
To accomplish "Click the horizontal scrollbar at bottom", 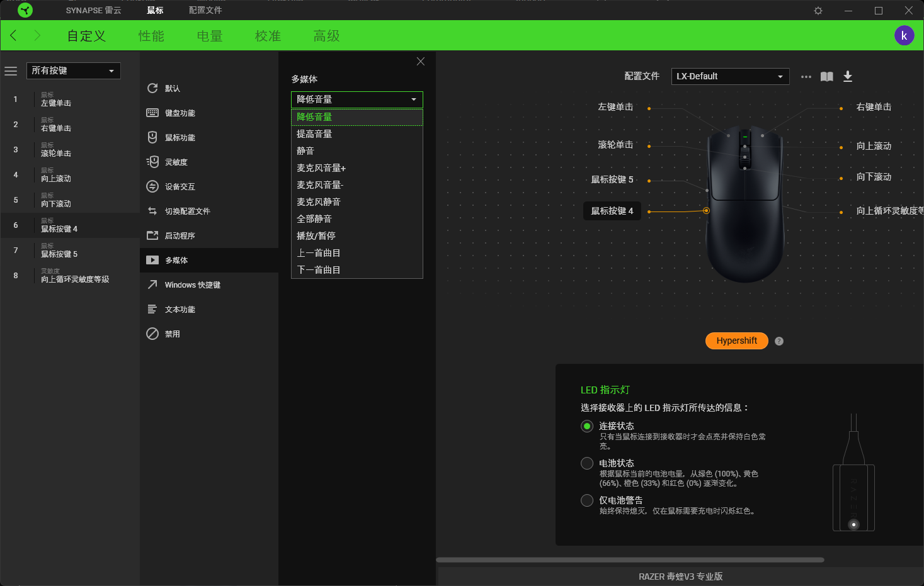I will [630, 560].
